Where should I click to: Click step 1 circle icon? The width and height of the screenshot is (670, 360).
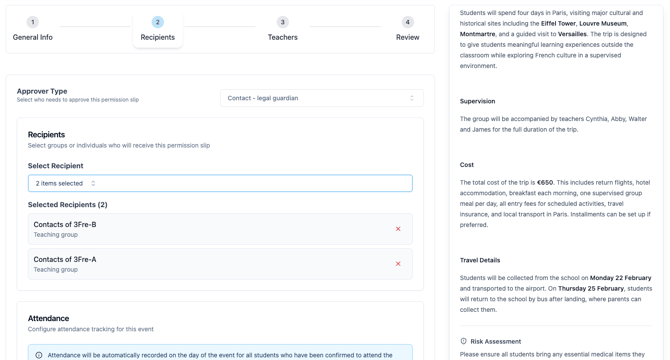tap(32, 22)
